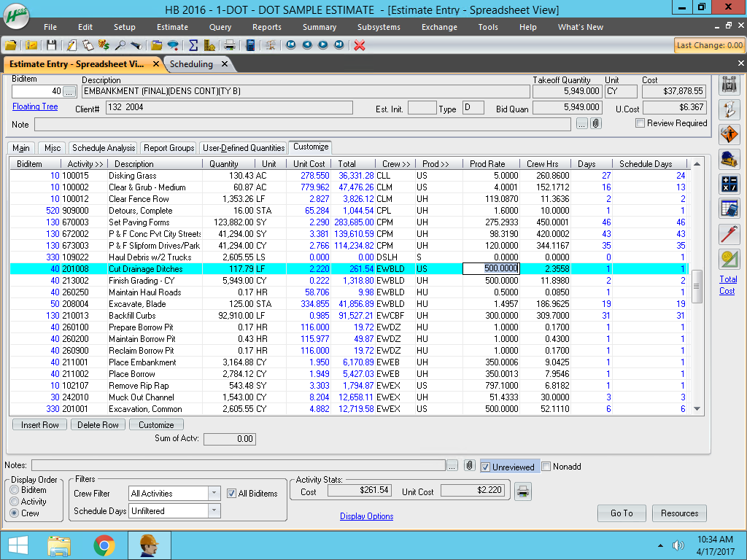Click the blue calculator toolbar icon
This screenshot has height=560, width=747.
click(250, 45)
